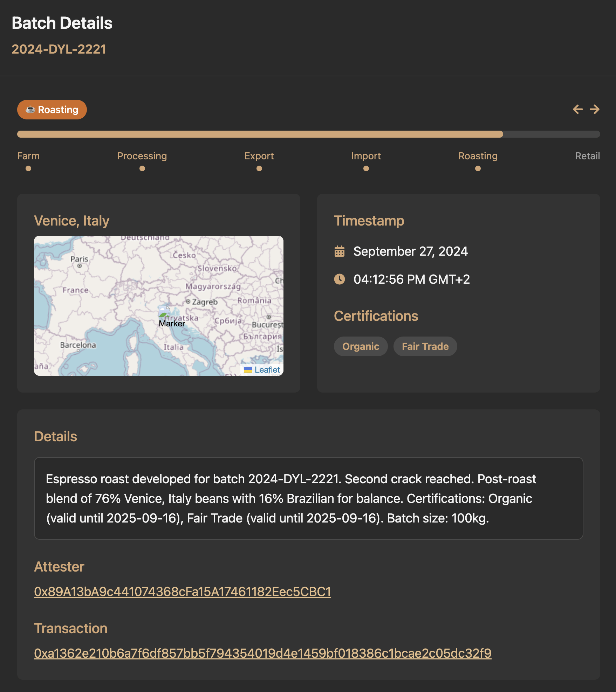
Task: Select the Processing stage dot
Action: click(x=142, y=168)
